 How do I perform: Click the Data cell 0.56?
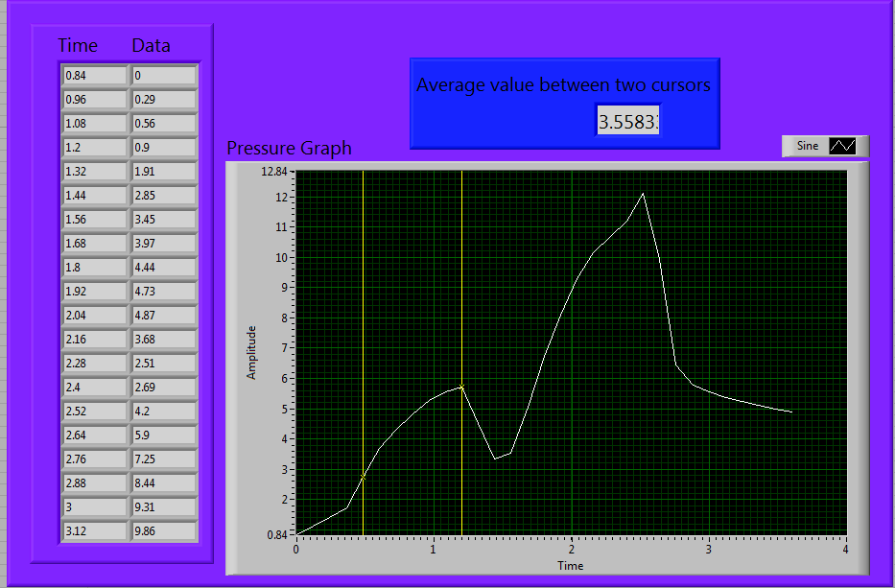click(164, 124)
